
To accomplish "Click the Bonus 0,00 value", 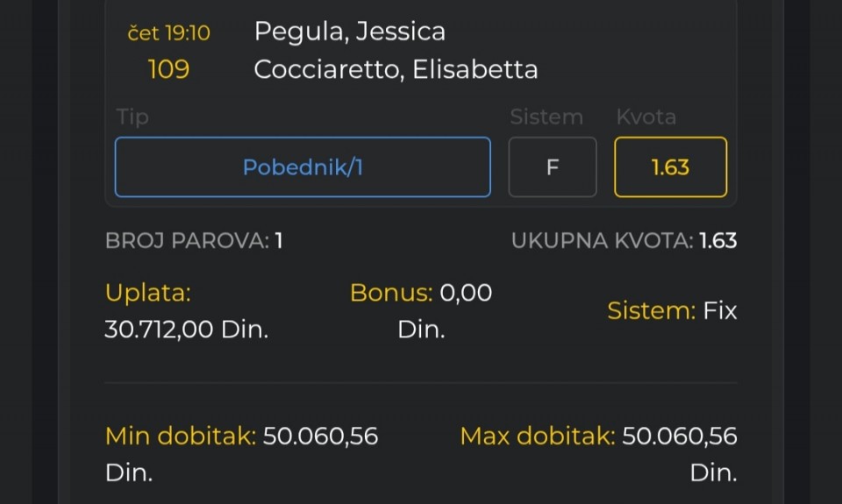I will (466, 293).
